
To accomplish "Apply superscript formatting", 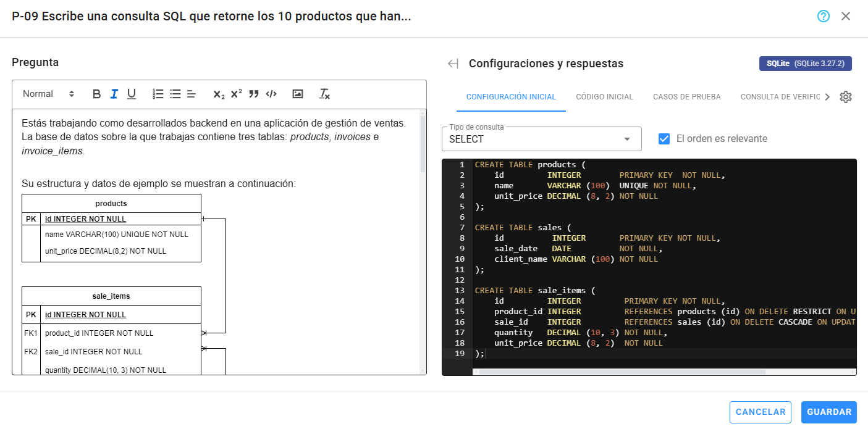I will point(236,94).
